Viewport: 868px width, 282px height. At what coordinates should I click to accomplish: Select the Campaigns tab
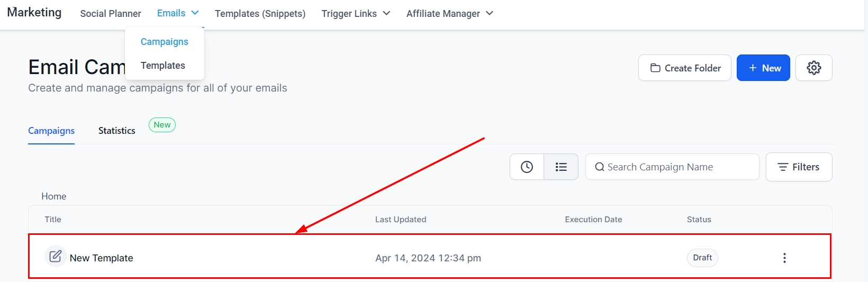(x=51, y=131)
